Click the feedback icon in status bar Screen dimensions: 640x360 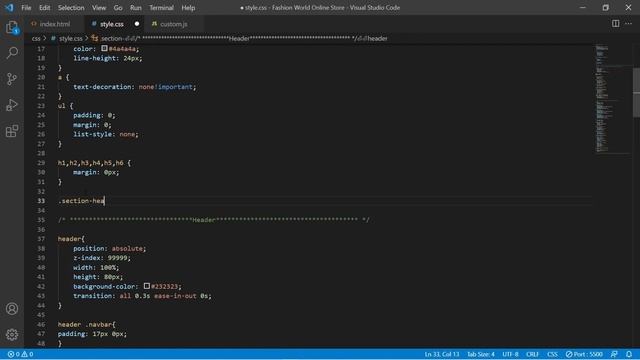[614, 354]
